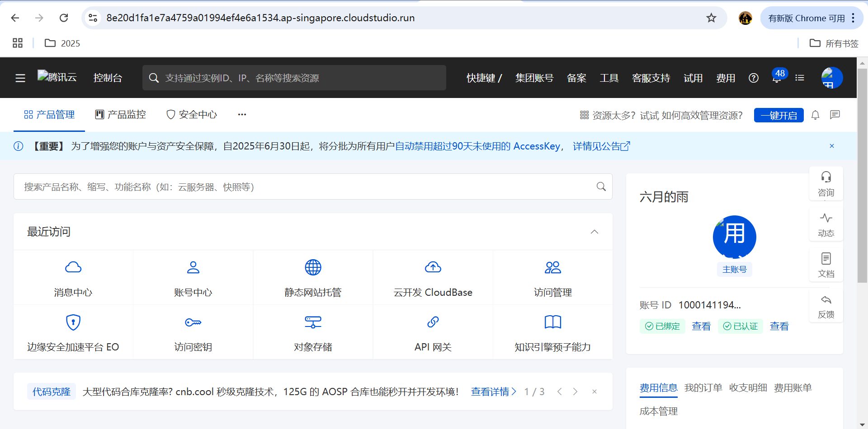
Task: Click the help question mark icon
Action: point(754,78)
